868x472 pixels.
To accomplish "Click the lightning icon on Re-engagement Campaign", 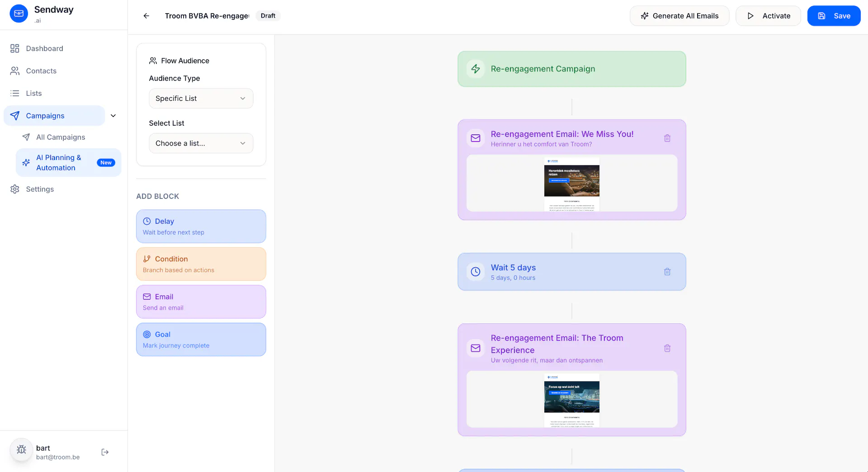I will tap(476, 69).
